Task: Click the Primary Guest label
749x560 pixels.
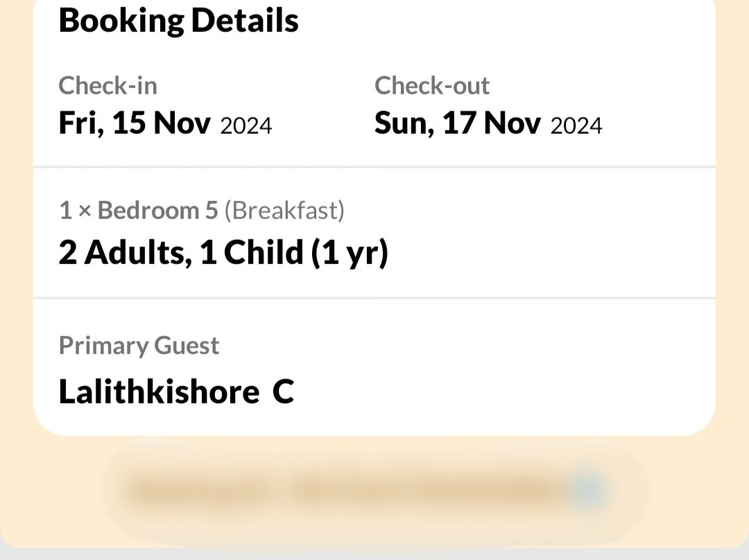Action: pyautogui.click(x=139, y=345)
